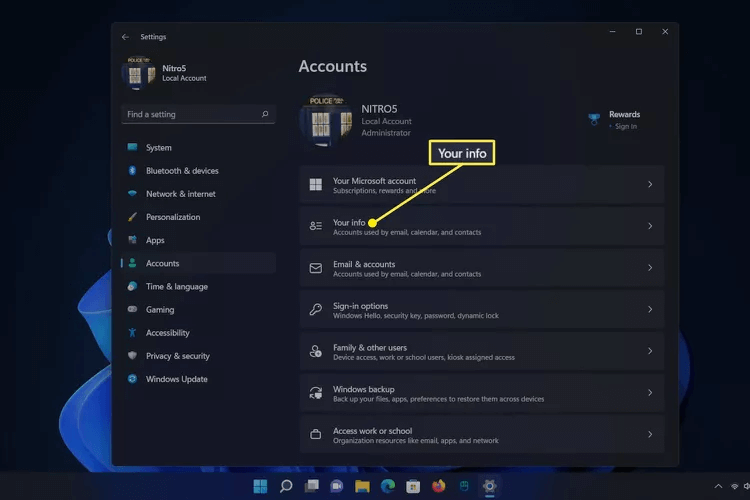Image resolution: width=750 pixels, height=500 pixels.
Task: Click the Settings gear on the taskbar
Action: click(x=489, y=486)
